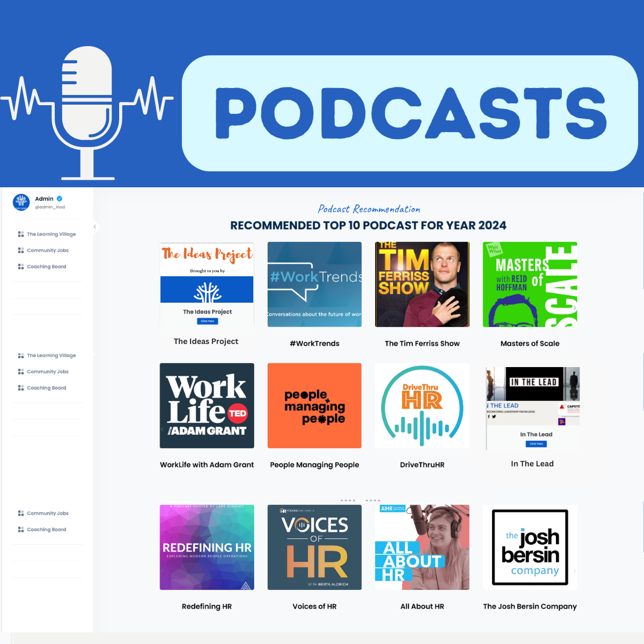Open the first Community Jobs sidebar item
This screenshot has height=644, width=644.
click(x=43, y=250)
